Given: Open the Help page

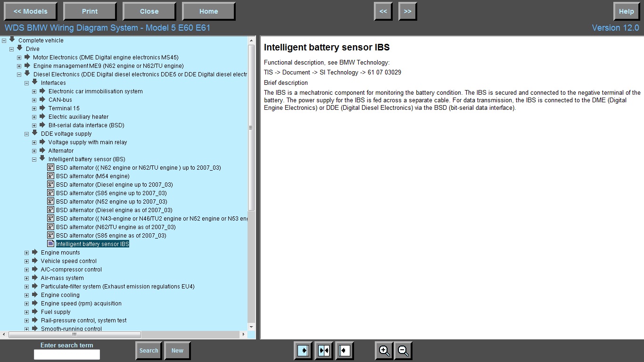Looking at the screenshot, I should tap(626, 11).
